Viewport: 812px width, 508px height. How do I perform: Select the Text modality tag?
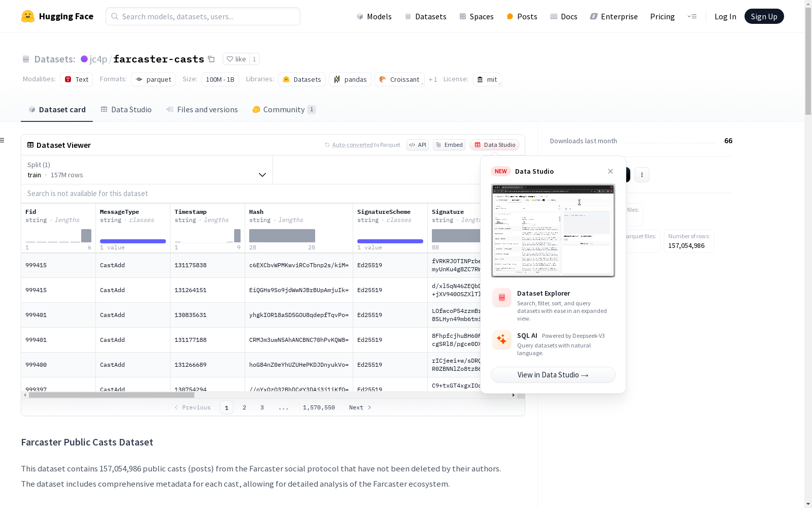[77, 79]
